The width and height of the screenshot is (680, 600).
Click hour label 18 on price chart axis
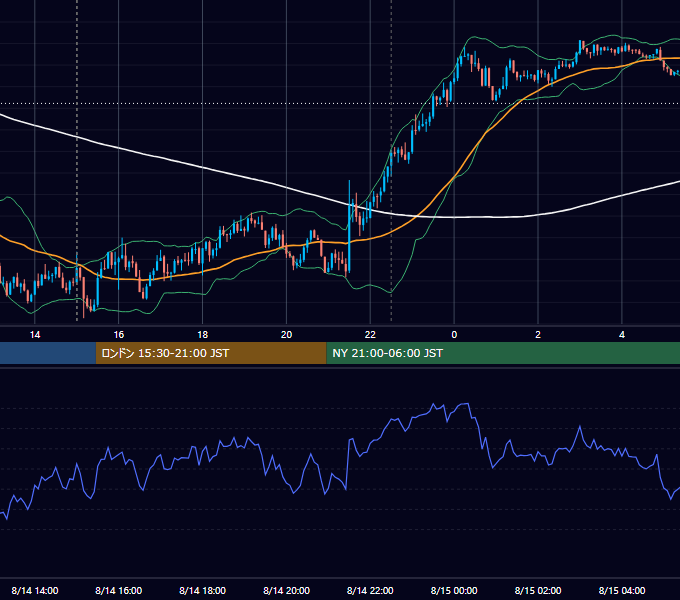203,335
